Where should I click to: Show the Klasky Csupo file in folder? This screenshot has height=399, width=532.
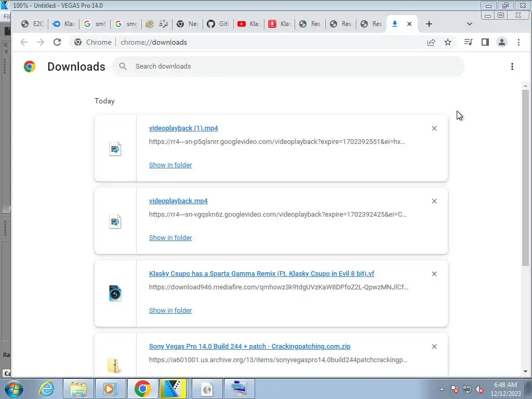pos(170,311)
